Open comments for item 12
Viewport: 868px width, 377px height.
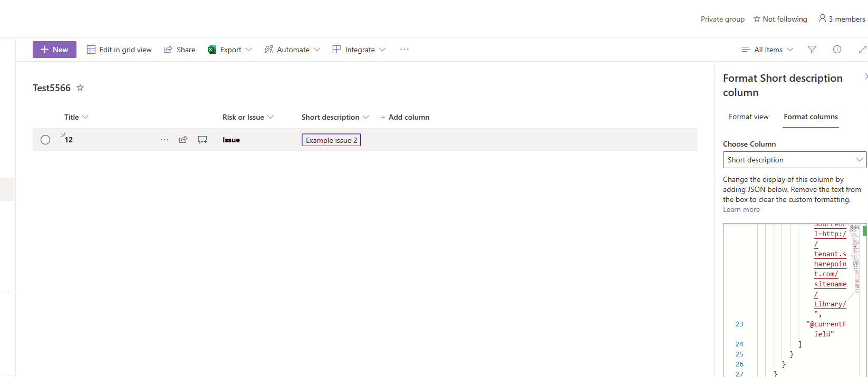(202, 140)
